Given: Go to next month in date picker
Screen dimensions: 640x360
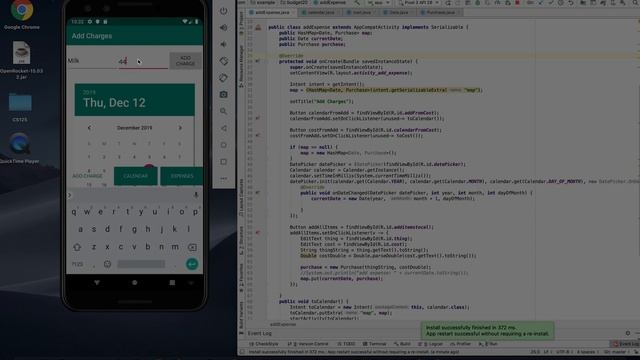Looking at the screenshot, I should tap(180, 128).
